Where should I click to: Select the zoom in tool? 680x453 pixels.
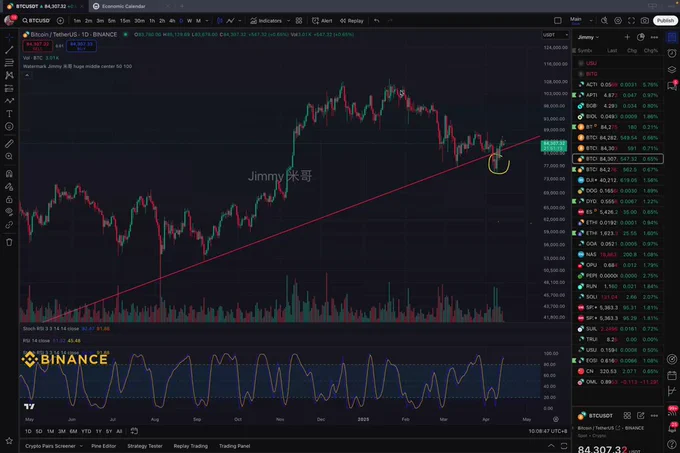click(9, 156)
